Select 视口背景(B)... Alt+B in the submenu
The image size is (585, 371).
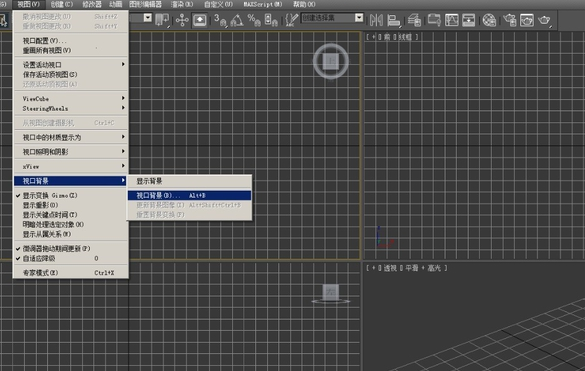190,196
